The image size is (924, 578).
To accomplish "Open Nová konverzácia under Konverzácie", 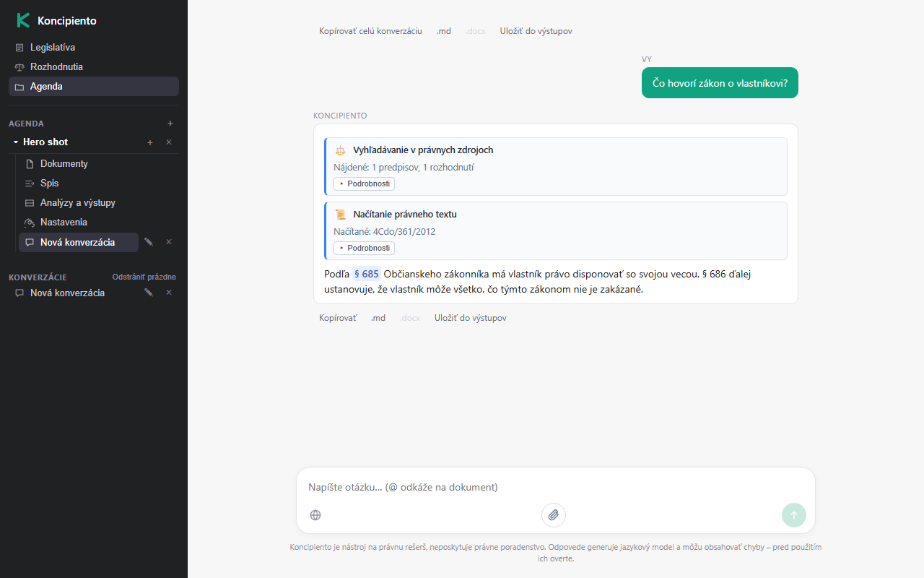I will tap(74, 293).
